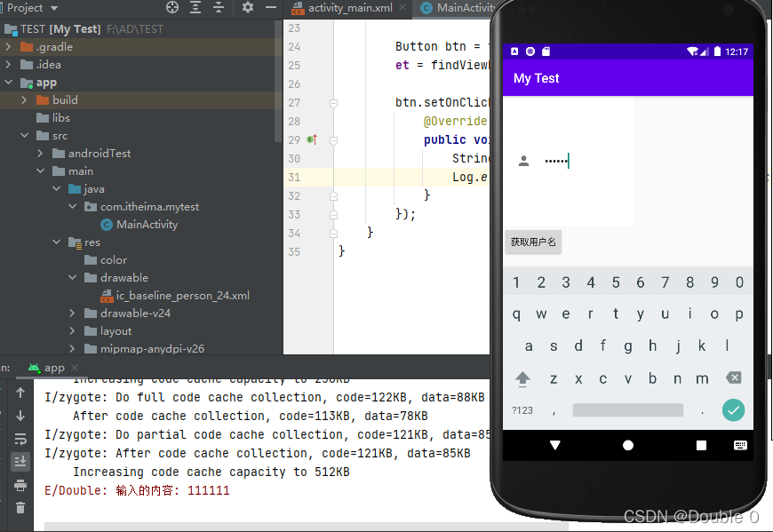
Task: Click the My Test app title bar
Action: tap(628, 78)
